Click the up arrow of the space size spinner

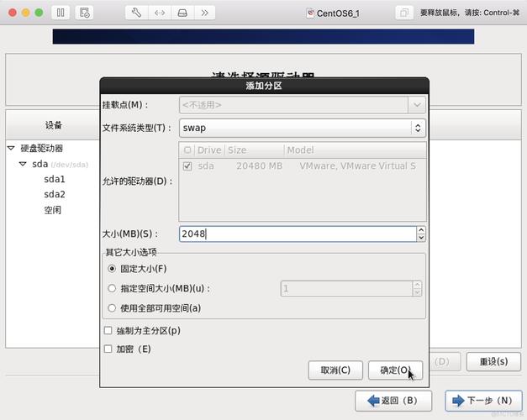tap(417, 285)
